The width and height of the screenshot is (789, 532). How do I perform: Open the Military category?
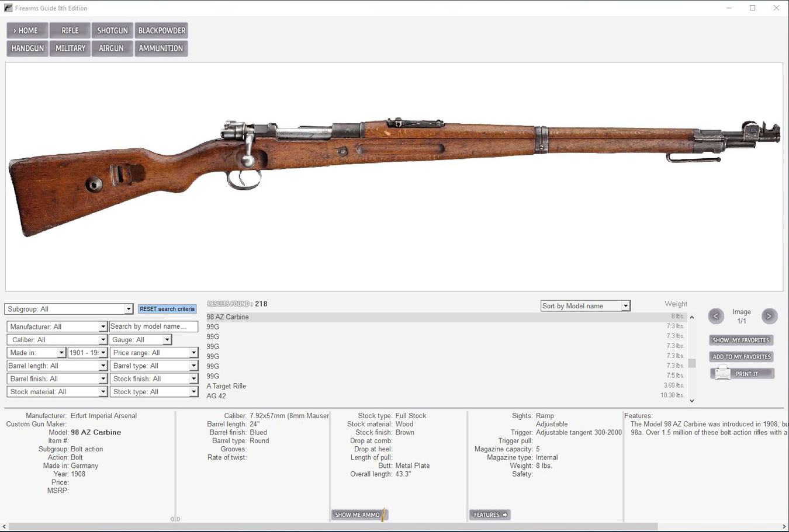(x=70, y=48)
